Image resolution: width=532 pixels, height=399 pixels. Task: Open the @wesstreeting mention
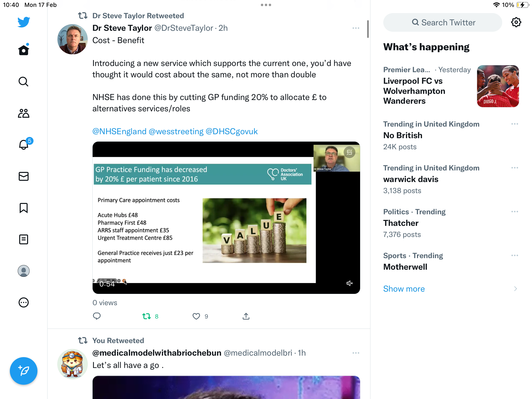pos(176,131)
